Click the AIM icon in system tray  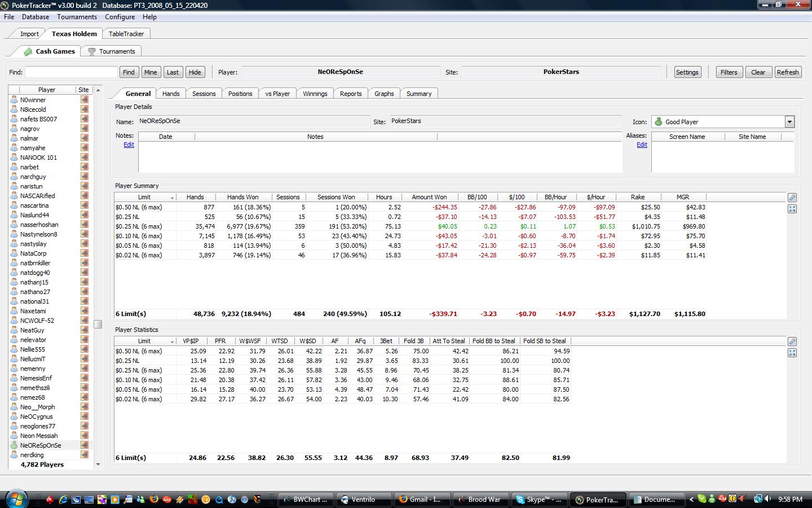(x=722, y=499)
